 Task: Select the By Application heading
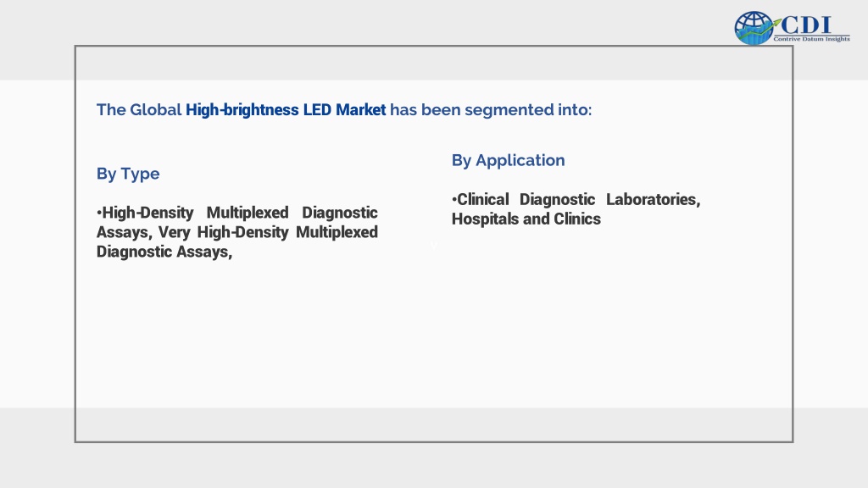[509, 160]
